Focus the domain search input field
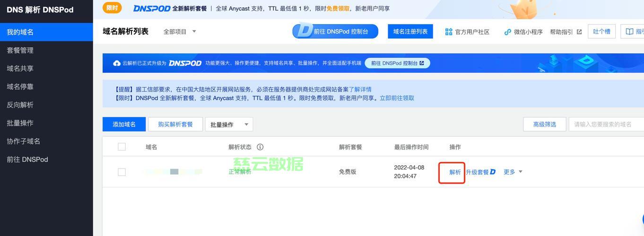The height and width of the screenshot is (236, 644). [606, 124]
